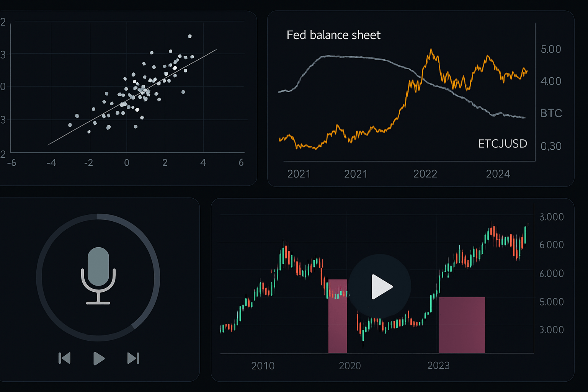Click the 2010 label on the candlestick time axis
The width and height of the screenshot is (588, 392).
263,366
